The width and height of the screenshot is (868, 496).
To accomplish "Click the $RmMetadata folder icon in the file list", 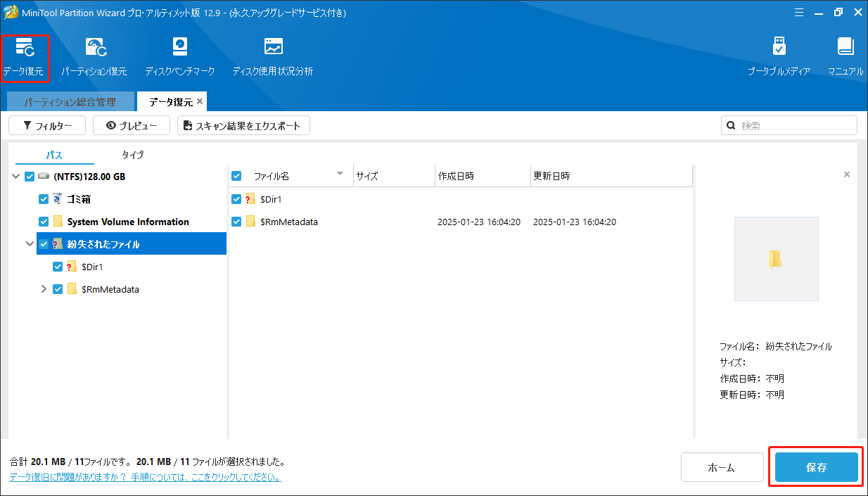I will click(x=251, y=222).
